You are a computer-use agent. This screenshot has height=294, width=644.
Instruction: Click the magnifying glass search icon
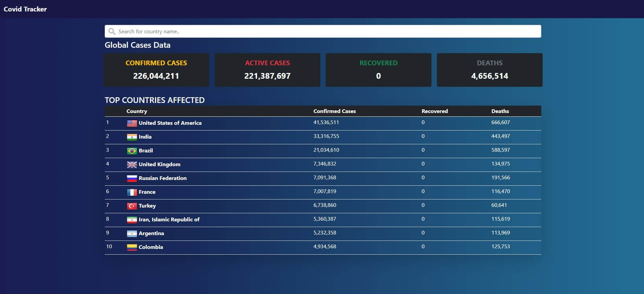(x=112, y=32)
